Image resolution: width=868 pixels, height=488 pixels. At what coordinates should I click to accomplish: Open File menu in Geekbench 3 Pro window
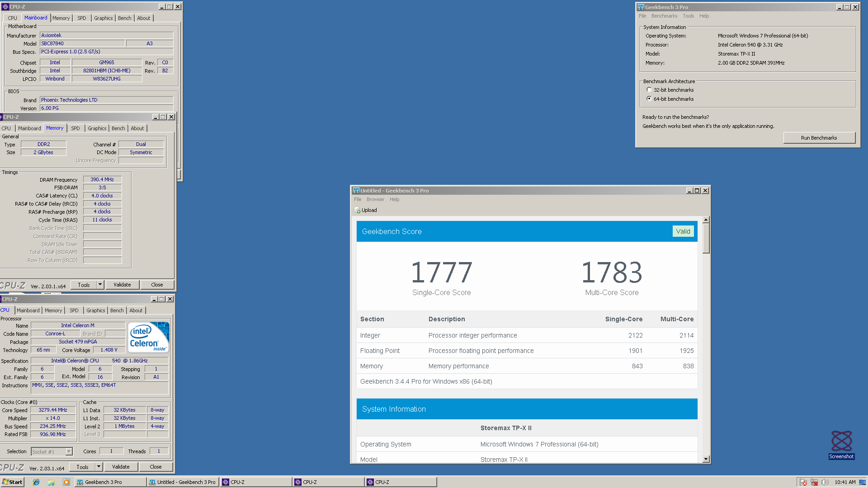coord(642,16)
